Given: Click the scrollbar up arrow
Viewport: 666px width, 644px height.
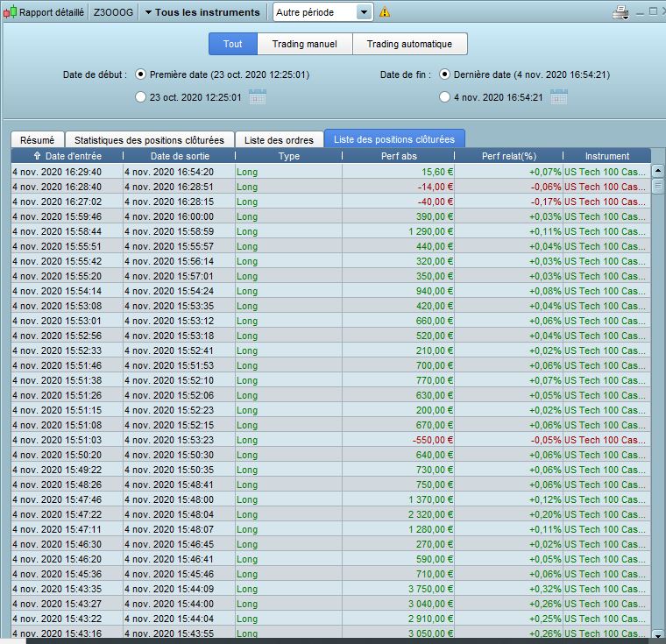Looking at the screenshot, I should [x=658, y=170].
